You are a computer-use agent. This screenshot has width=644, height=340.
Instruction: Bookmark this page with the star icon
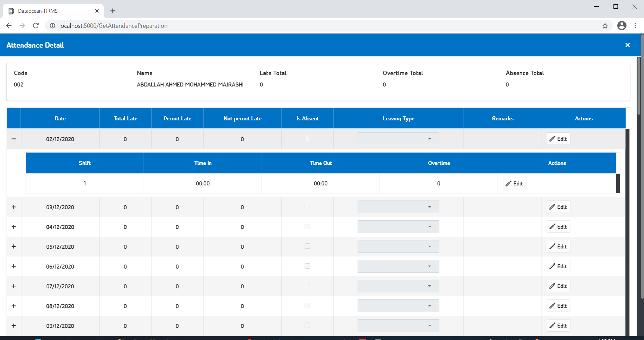pos(605,26)
